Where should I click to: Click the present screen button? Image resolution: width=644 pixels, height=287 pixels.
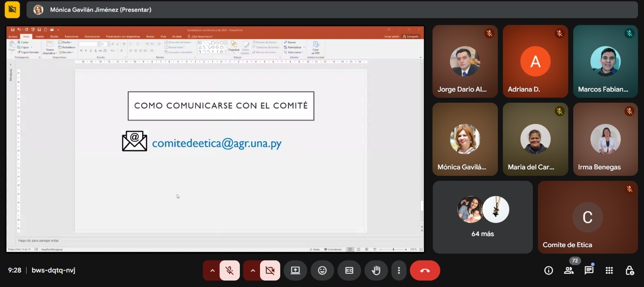coord(295,270)
